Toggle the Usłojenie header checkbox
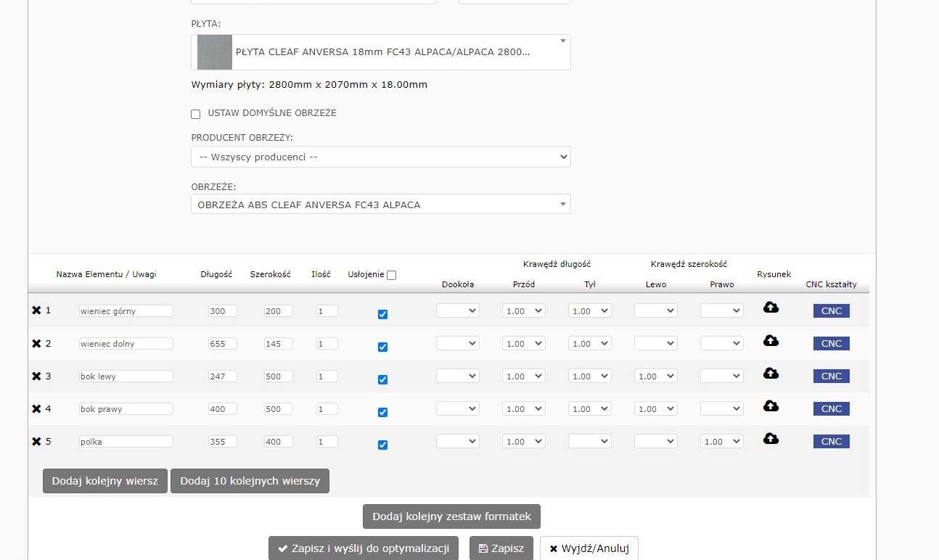The width and height of the screenshot is (939, 560). [x=392, y=275]
